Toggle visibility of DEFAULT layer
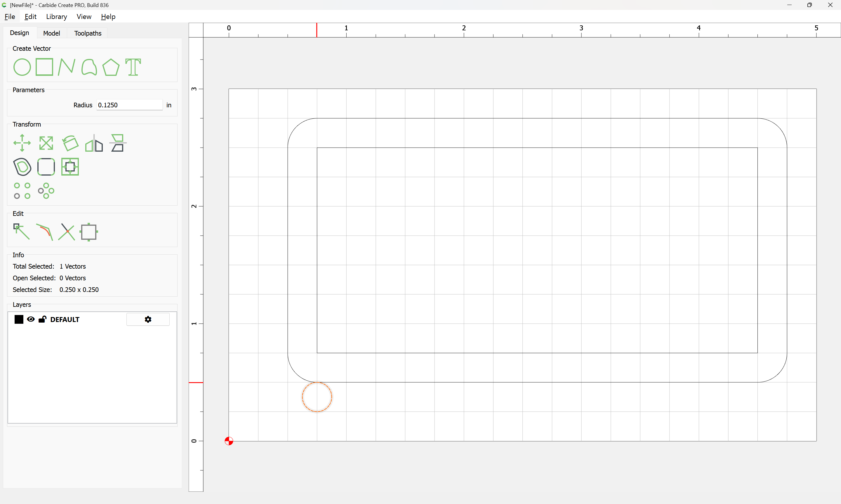This screenshot has width=841, height=504. click(x=31, y=319)
